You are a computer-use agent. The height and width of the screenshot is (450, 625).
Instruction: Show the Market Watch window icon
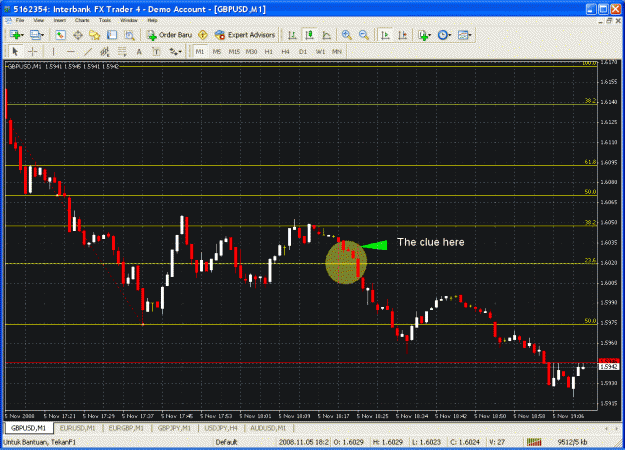pos(60,35)
